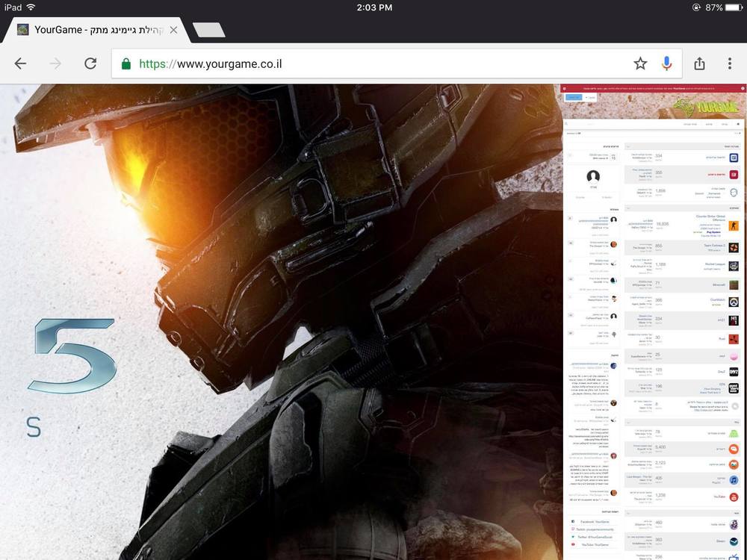
Task: Open the Chrome three-dot menu
Action: (729, 63)
